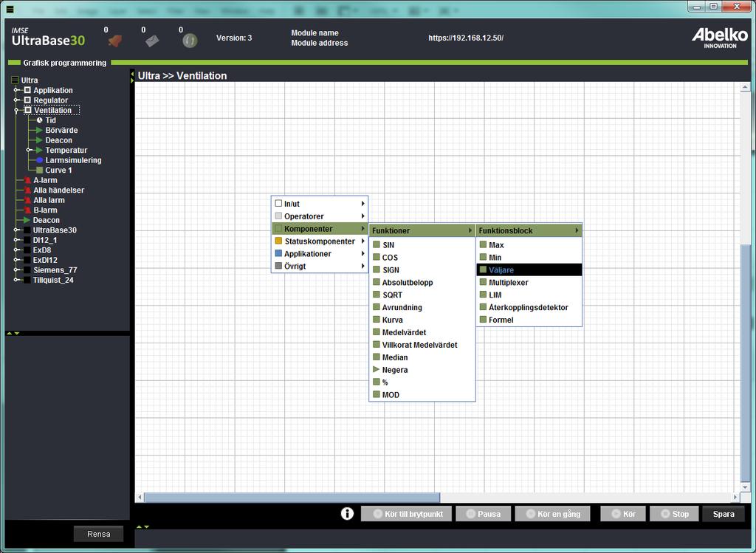Click the Max function block icon
Viewport: 756px width, 553px height.
click(483, 244)
